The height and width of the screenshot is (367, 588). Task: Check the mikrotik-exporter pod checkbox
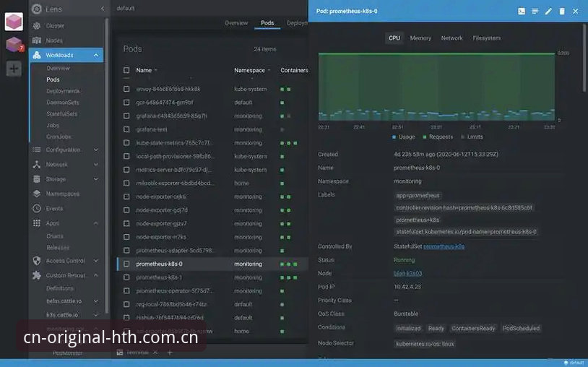click(126, 183)
